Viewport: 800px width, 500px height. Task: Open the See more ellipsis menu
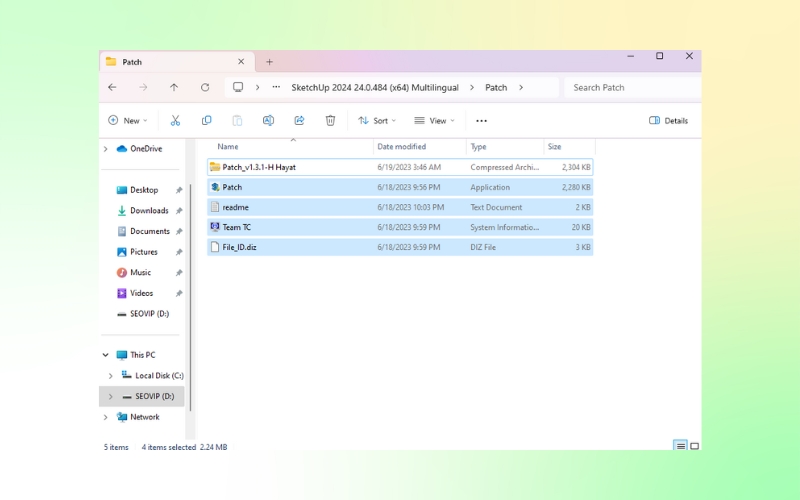481,120
